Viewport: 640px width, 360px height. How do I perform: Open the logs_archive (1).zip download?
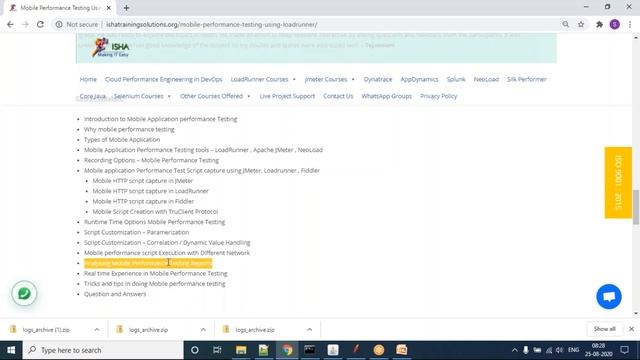tap(46, 329)
